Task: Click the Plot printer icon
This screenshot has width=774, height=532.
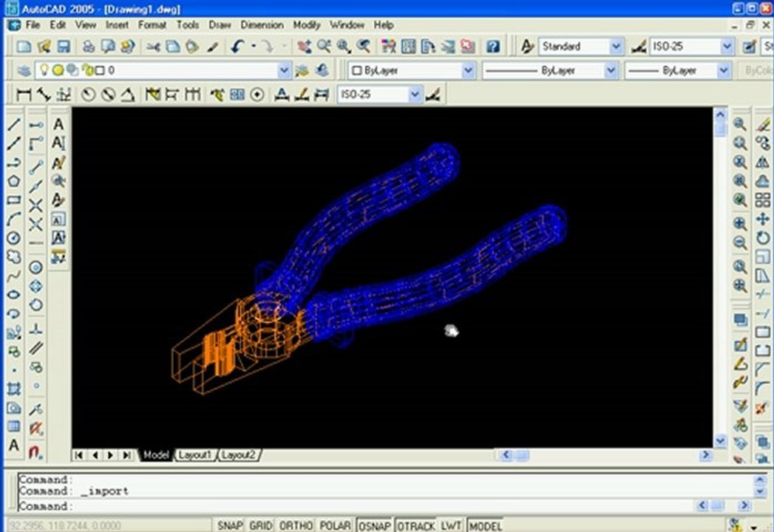Action: [x=89, y=47]
